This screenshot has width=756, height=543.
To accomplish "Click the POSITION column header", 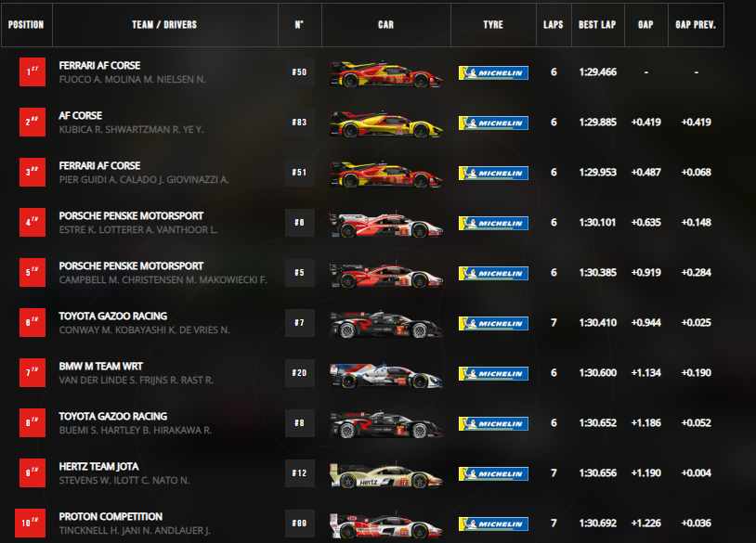I will 26,24.
